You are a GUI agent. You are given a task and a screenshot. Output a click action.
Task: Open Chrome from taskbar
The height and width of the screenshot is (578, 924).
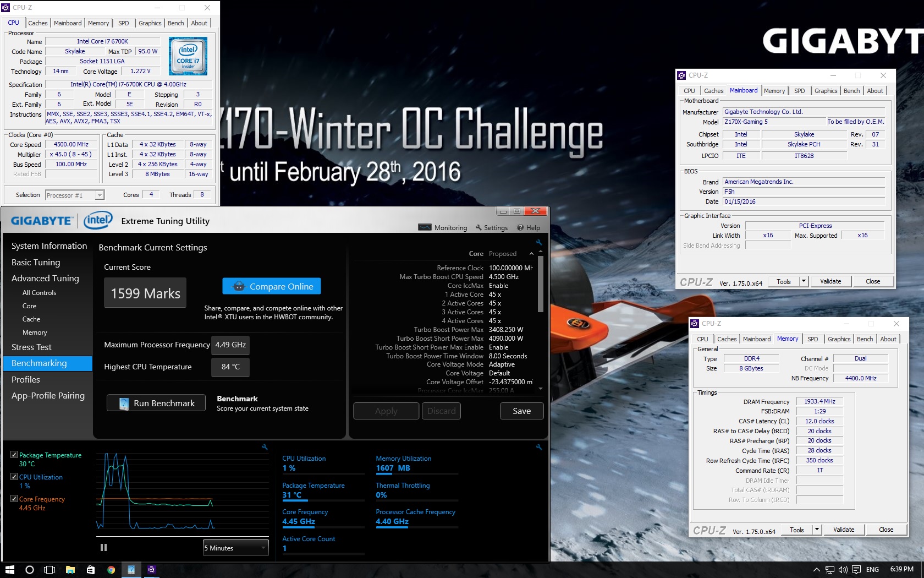(x=111, y=570)
